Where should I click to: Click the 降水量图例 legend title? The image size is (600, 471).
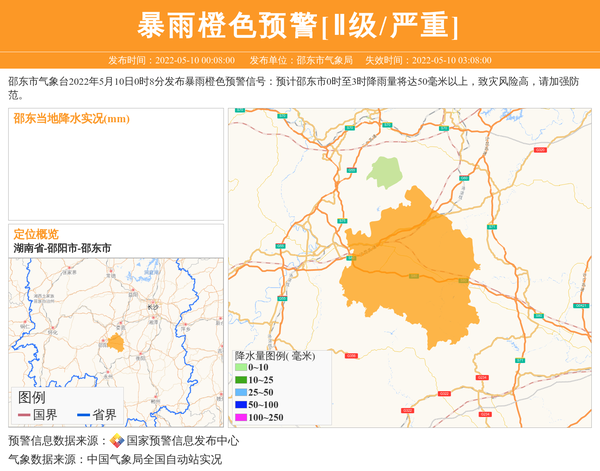pyautogui.click(x=275, y=355)
